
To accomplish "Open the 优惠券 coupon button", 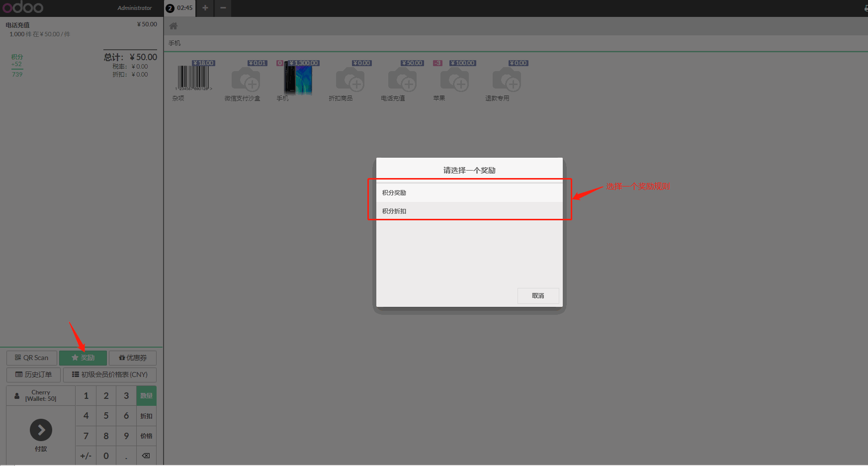I will 133,358.
